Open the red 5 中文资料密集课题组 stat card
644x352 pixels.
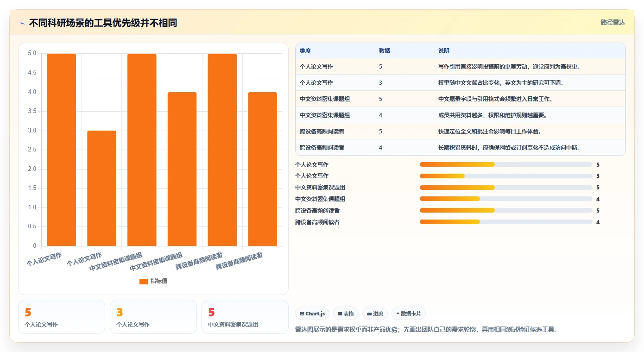click(x=245, y=317)
